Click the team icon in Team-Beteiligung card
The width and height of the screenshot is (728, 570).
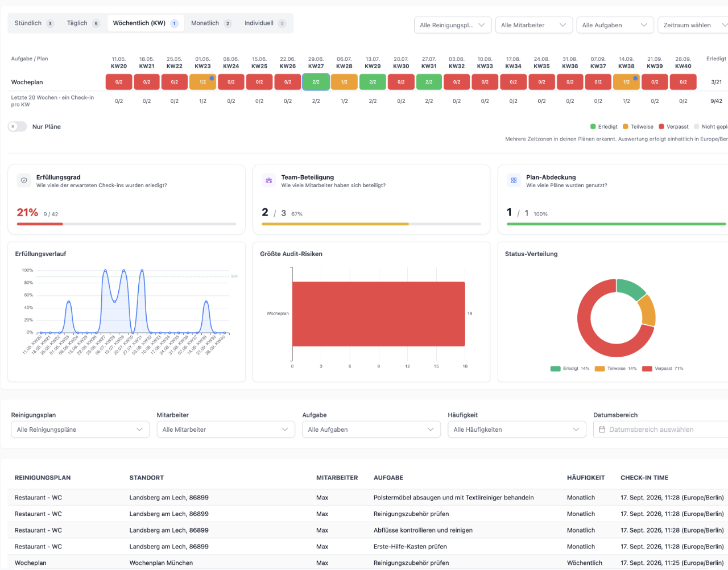pyautogui.click(x=268, y=180)
